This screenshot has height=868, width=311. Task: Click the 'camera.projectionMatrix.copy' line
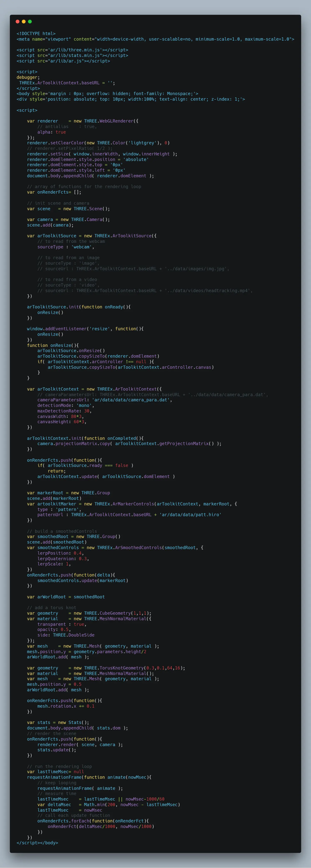pos(129,444)
